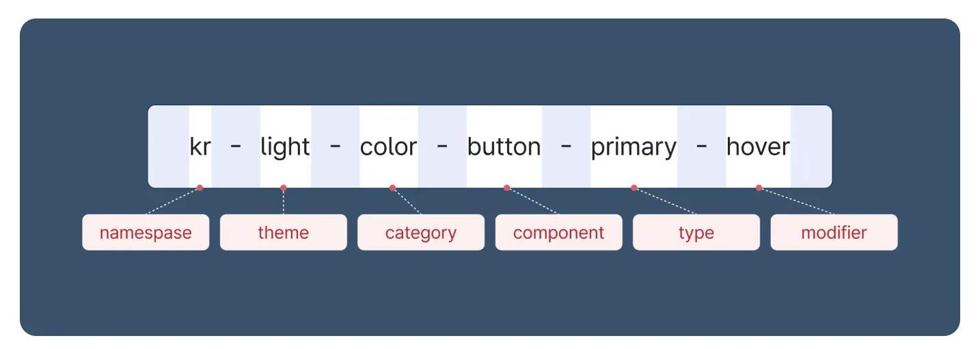Click the category label
This screenshot has width=980, height=349.
[420, 233]
